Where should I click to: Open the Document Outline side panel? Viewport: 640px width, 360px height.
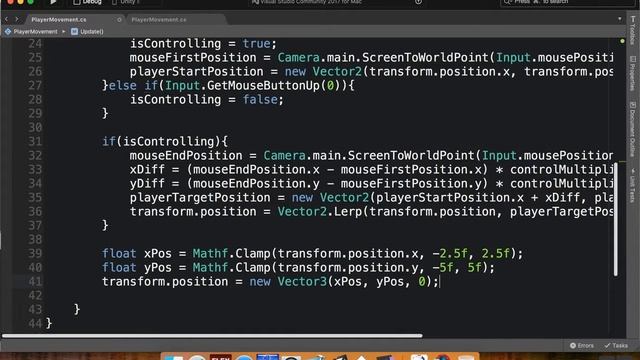(x=633, y=129)
